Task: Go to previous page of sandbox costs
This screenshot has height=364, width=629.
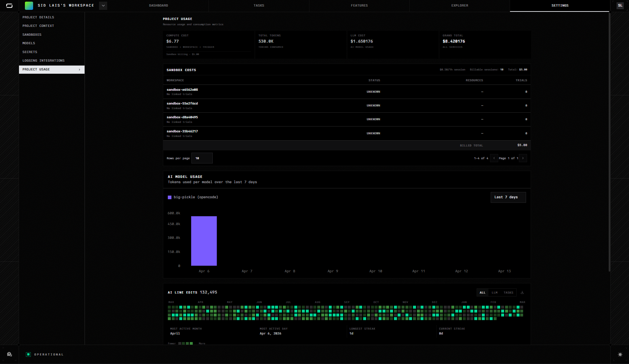Action: click(494, 158)
